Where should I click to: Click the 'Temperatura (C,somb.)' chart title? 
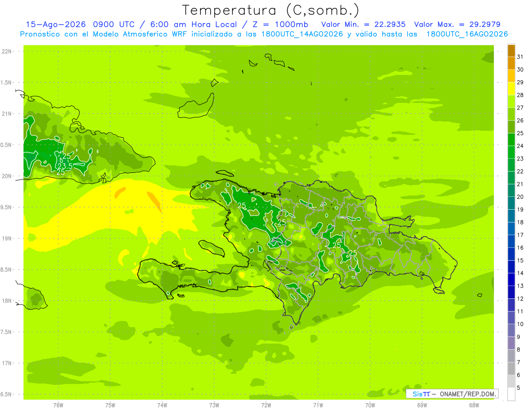[x=270, y=10]
